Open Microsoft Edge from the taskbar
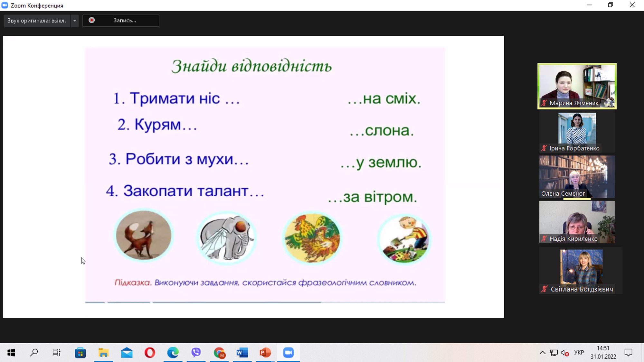The width and height of the screenshot is (644, 362). click(173, 353)
